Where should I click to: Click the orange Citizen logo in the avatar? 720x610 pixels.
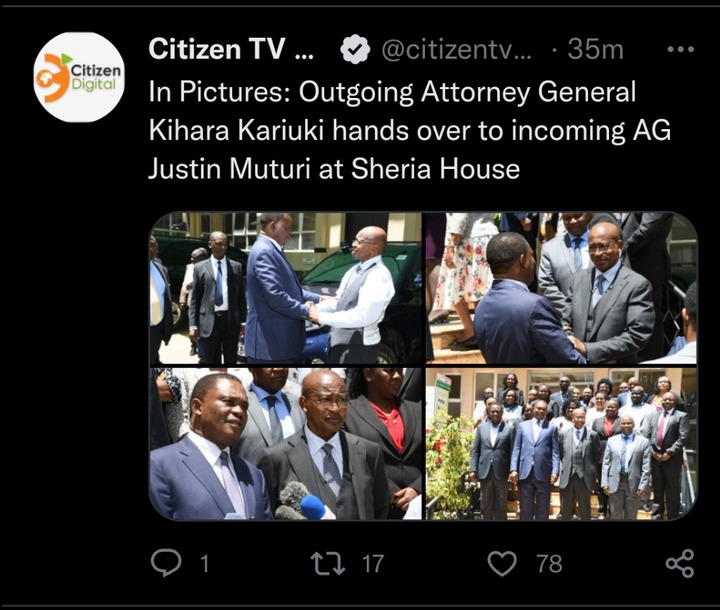tap(53, 77)
